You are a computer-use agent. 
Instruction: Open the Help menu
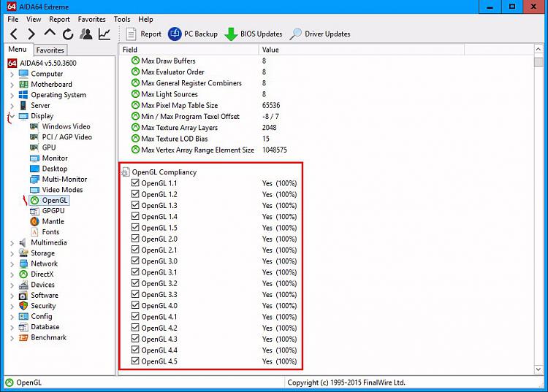click(145, 19)
